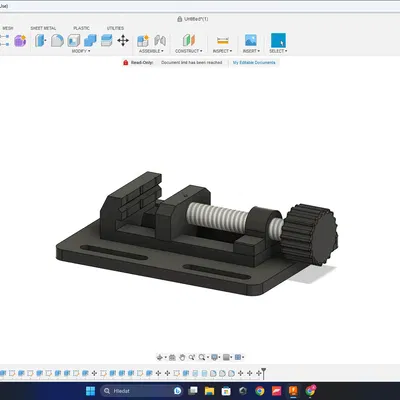Select the left slot in the base plate
Viewport: 400px width, 400px height.
point(114,252)
